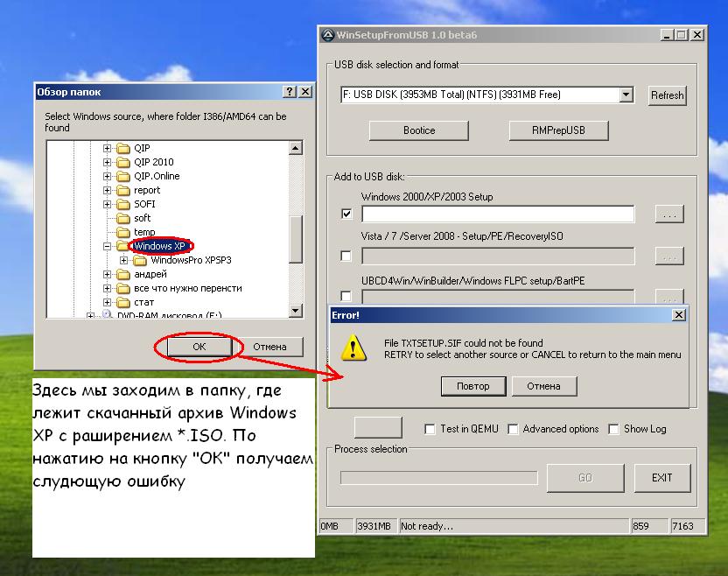Screen dimensions: 728x576
Task: Click the RMPrepUSB button
Action: (x=558, y=130)
